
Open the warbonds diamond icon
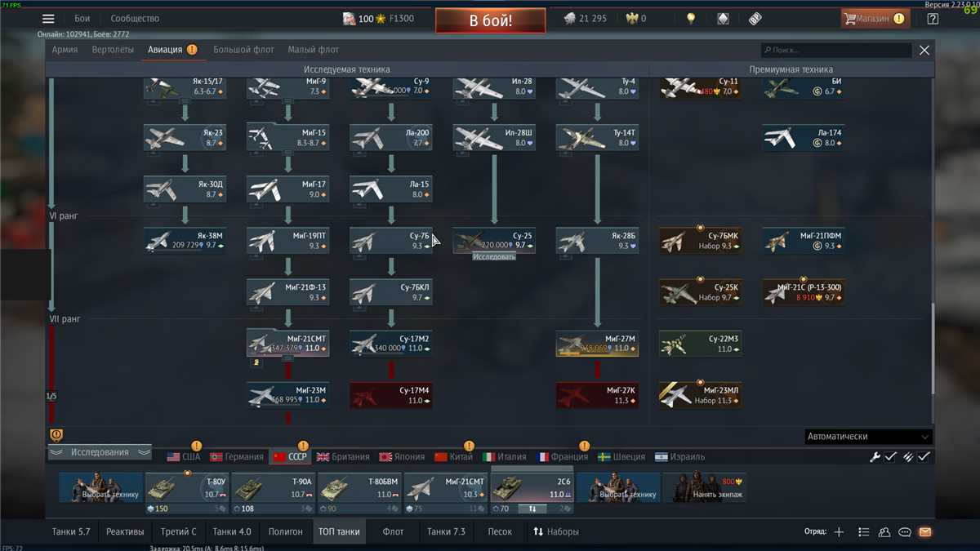click(x=723, y=19)
